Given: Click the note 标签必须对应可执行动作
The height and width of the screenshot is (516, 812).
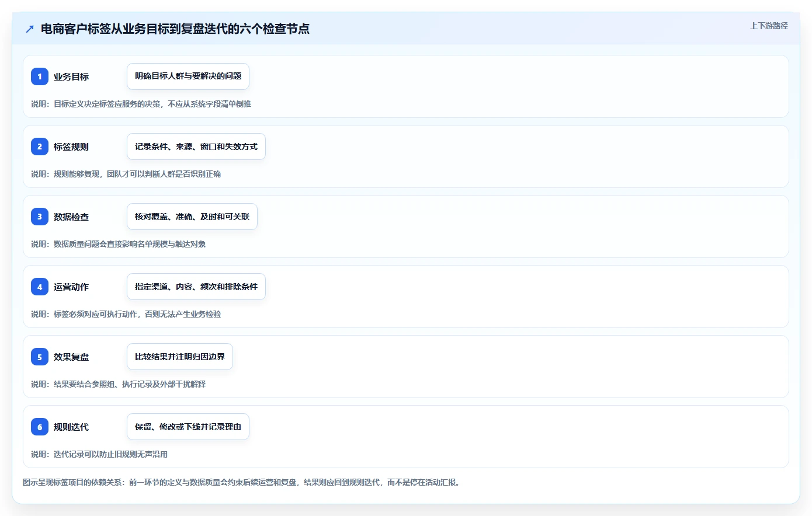Looking at the screenshot, I should pyautogui.click(x=126, y=314).
